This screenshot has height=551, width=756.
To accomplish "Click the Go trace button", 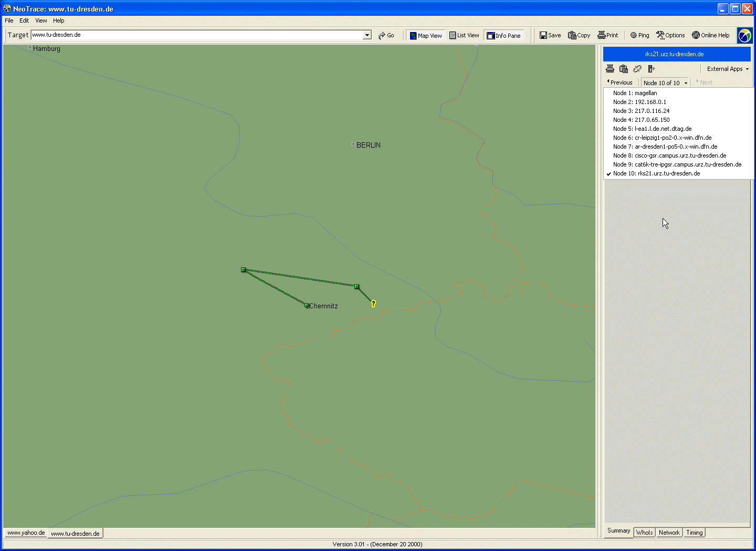I will [x=386, y=35].
